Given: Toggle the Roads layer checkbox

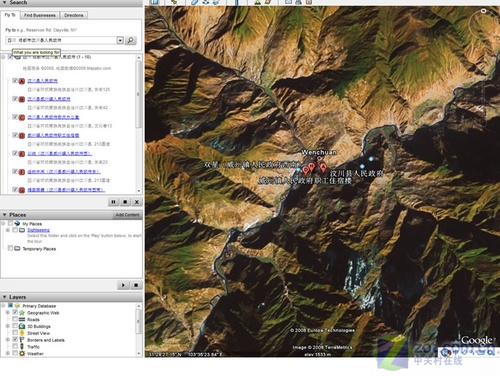Looking at the screenshot, I should (x=15, y=319).
